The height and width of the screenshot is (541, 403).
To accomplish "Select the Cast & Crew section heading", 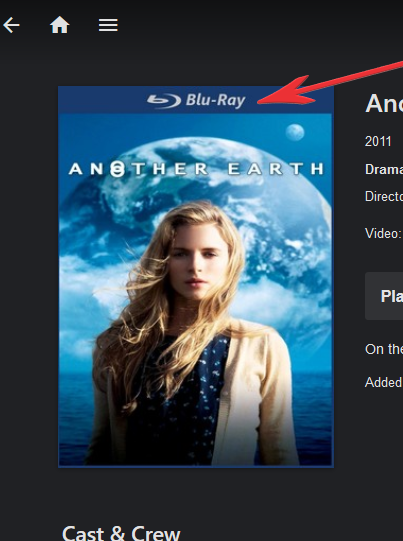I will (121, 533).
